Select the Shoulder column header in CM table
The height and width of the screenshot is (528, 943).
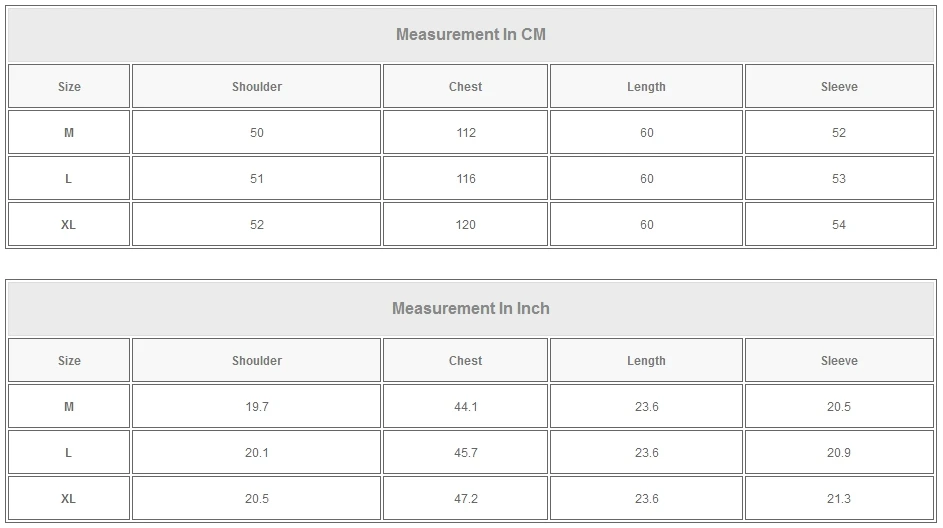click(257, 87)
